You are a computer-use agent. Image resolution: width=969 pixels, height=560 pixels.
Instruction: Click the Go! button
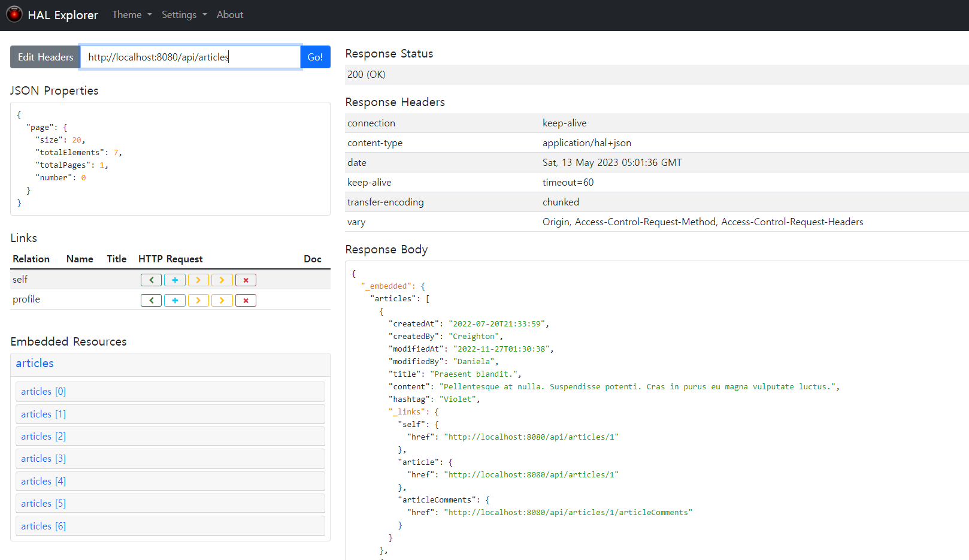(315, 57)
